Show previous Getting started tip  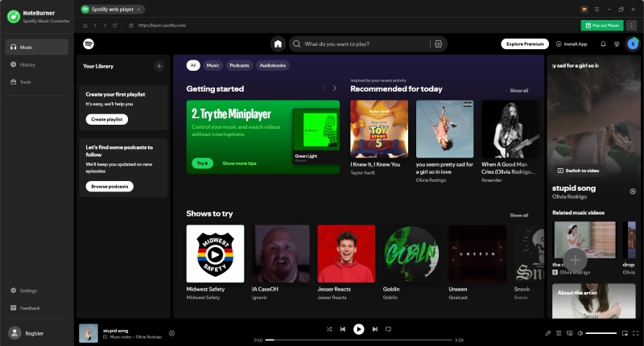click(324, 89)
